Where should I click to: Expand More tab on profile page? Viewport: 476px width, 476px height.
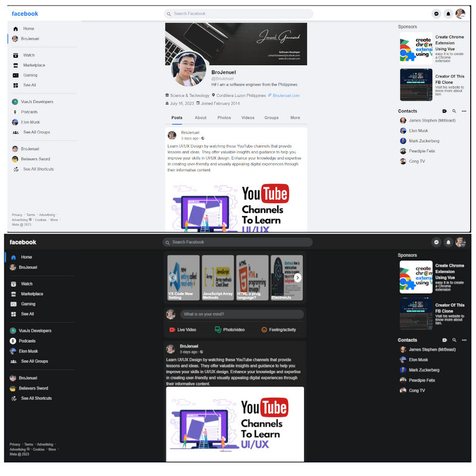(x=295, y=118)
